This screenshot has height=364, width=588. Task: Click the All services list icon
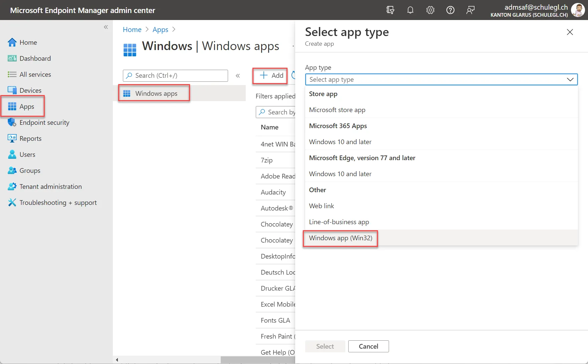pyautogui.click(x=12, y=74)
